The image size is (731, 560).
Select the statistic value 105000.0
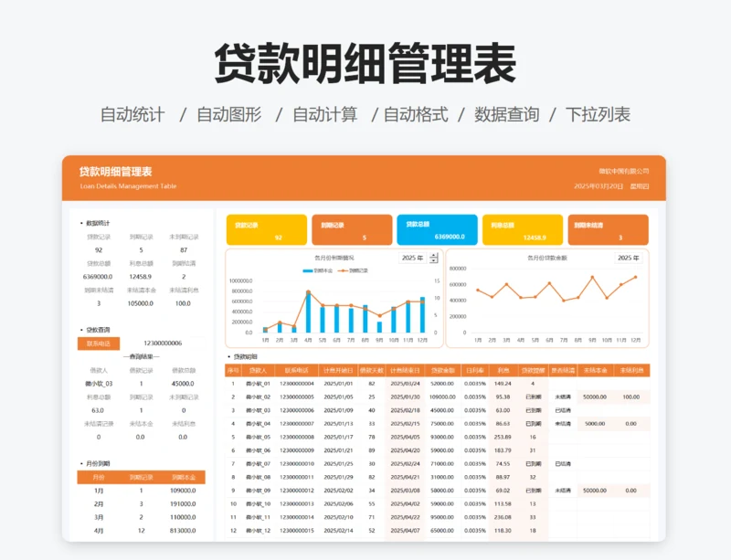pos(141,303)
